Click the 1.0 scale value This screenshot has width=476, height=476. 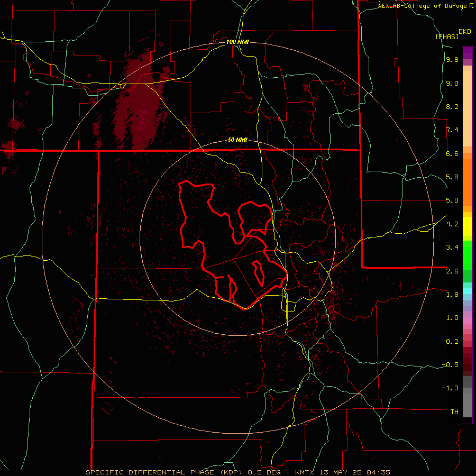452,317
